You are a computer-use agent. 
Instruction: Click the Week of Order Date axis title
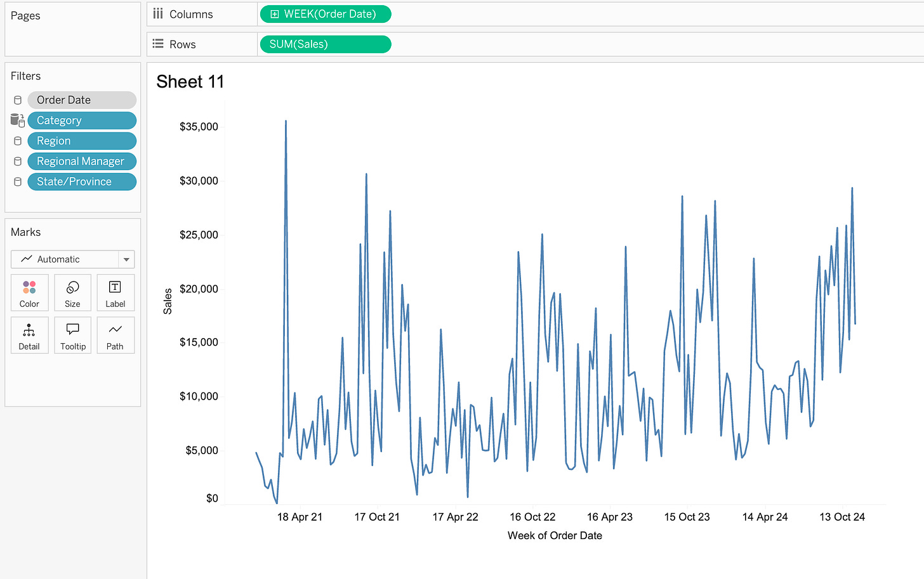(x=555, y=535)
